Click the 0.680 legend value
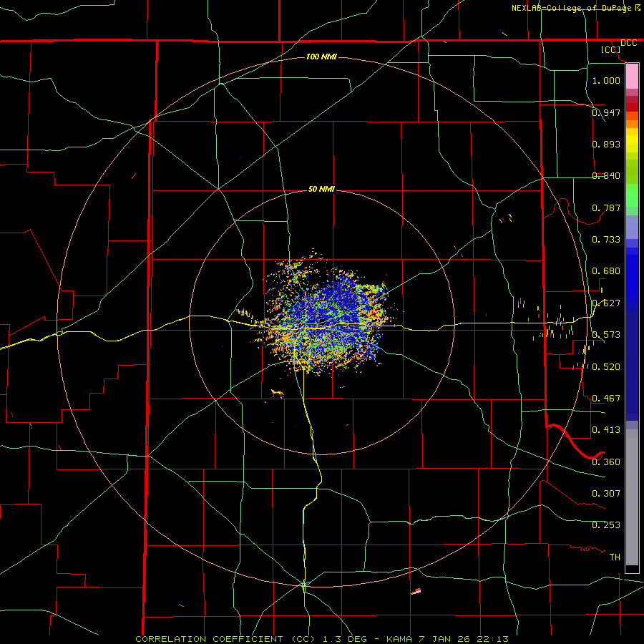The height and width of the screenshot is (644, 644). pyautogui.click(x=606, y=270)
